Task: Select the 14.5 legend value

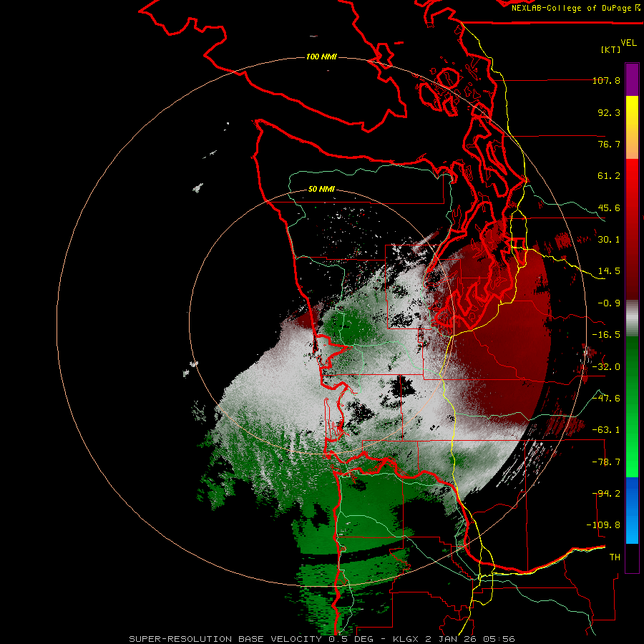Action: pos(609,271)
